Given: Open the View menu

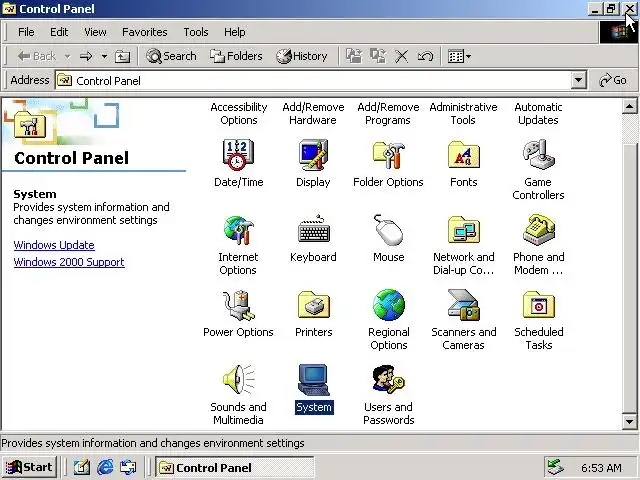Looking at the screenshot, I should point(95,32).
